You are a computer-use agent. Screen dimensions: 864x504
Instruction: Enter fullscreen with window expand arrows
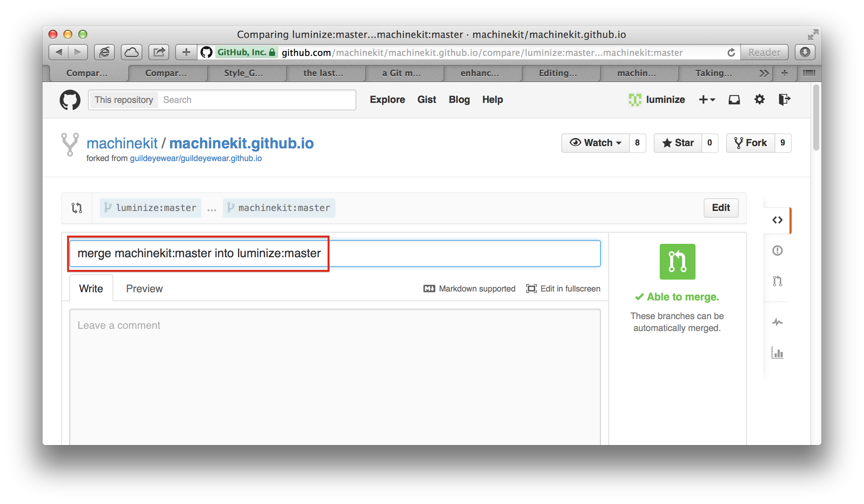click(x=813, y=35)
